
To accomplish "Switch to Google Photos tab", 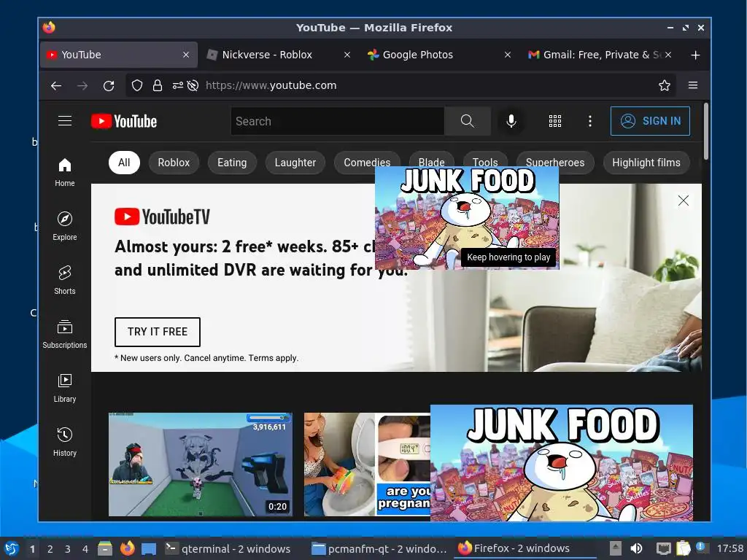I will 440,55.
